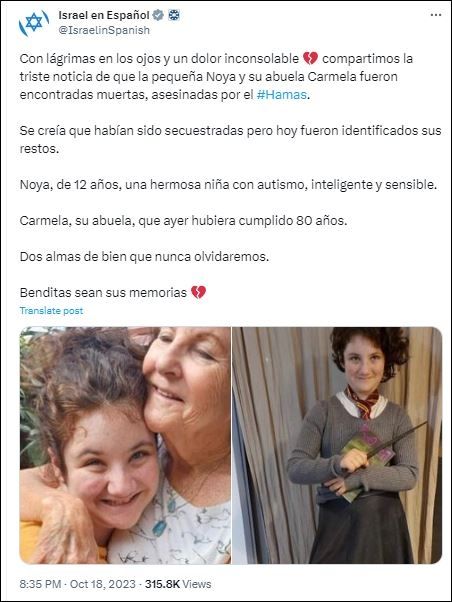Click the broken heart emoji after memorias
Screen dimensions: 452x602
[x=198, y=293]
